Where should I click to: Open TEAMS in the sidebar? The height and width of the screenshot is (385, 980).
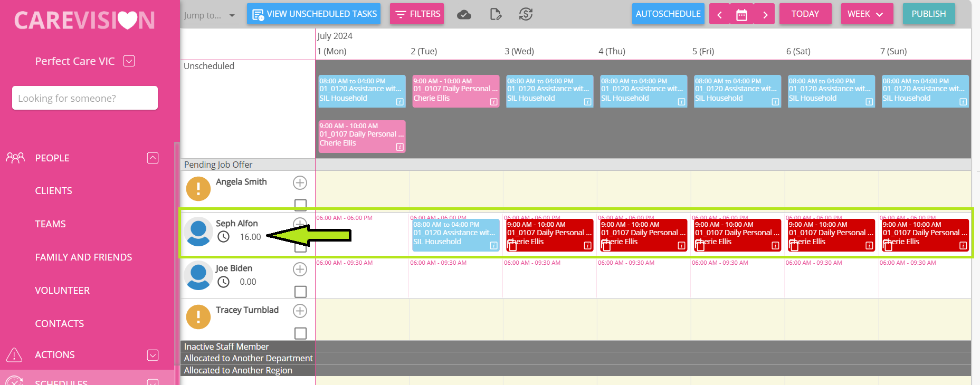point(51,224)
